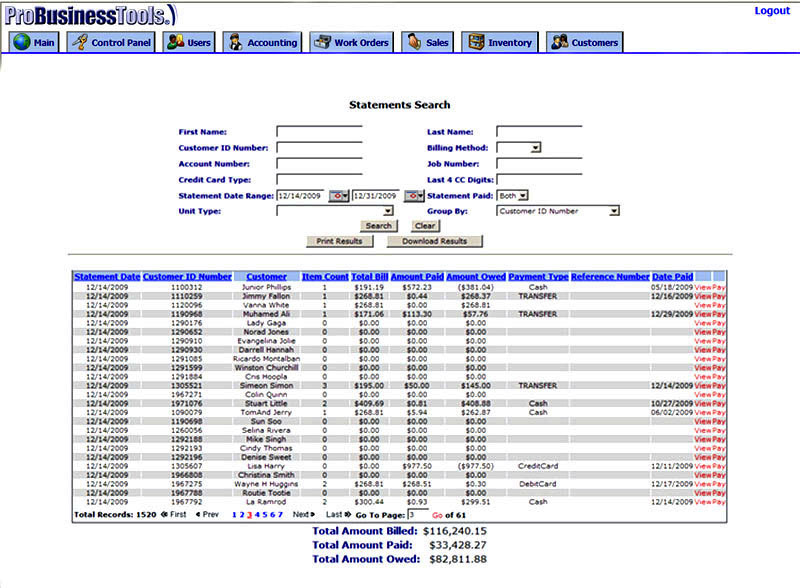
Task: Sort by Total Bill column
Action: pos(370,277)
